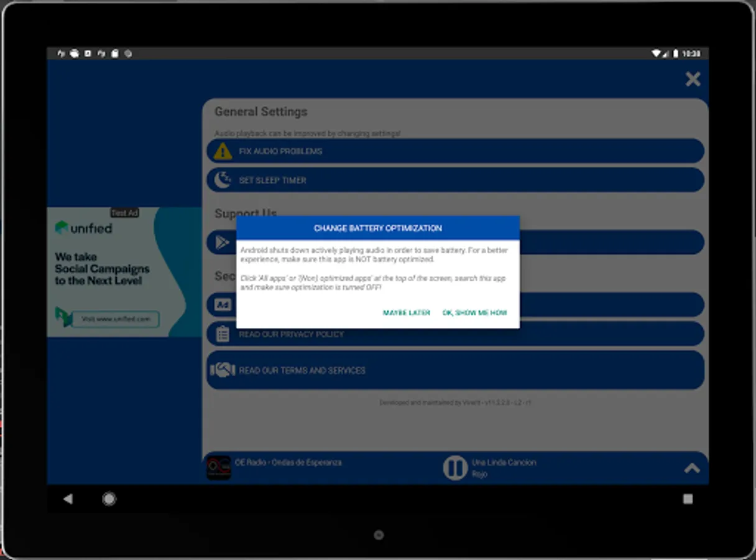Click the Ad icon button
The height and width of the screenshot is (560, 756).
point(222,305)
